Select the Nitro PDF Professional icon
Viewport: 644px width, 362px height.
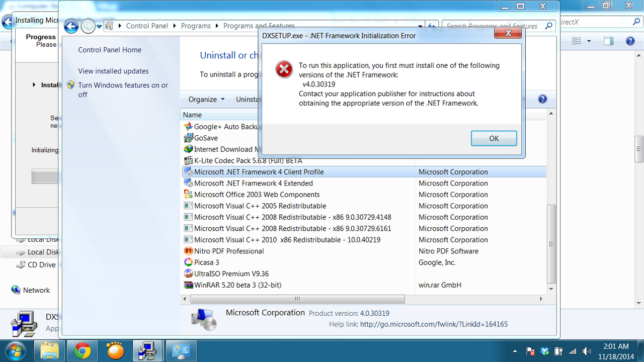tap(188, 251)
